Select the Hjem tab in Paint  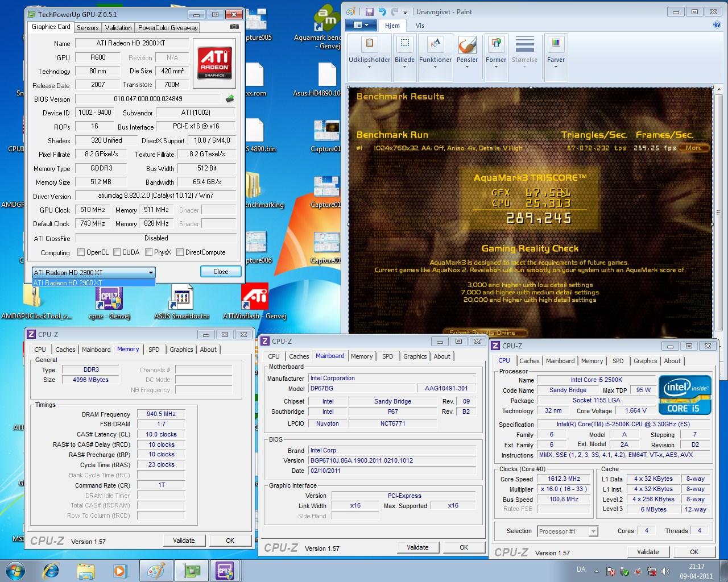click(392, 26)
